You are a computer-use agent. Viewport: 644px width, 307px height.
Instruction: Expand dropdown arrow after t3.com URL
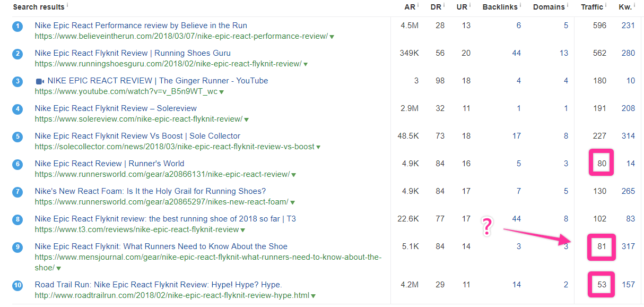point(242,230)
